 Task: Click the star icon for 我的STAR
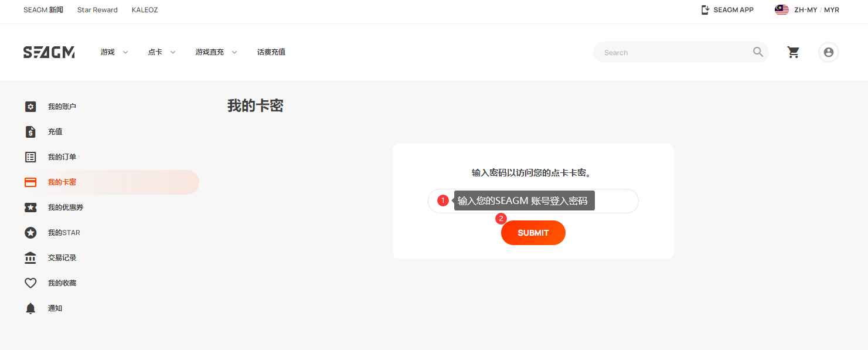coord(30,233)
